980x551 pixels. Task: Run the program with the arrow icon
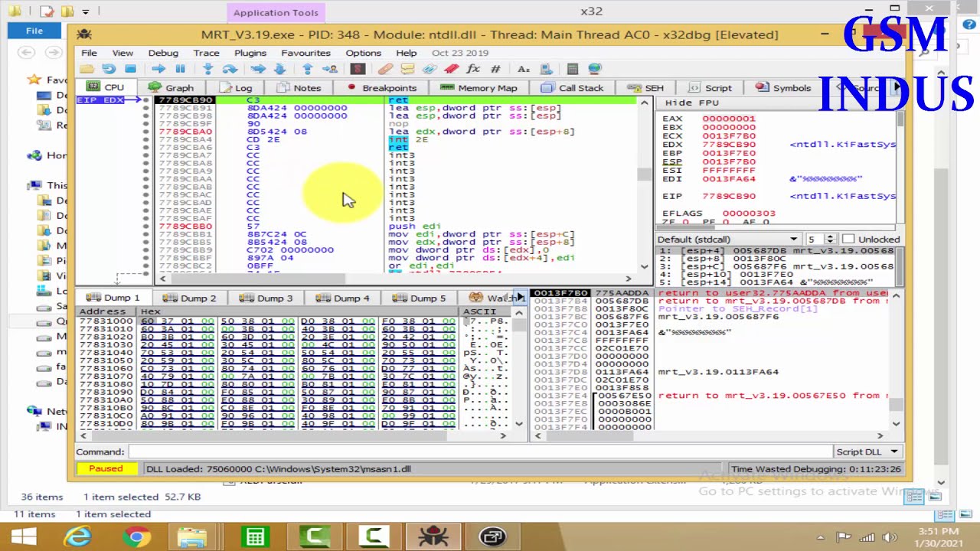[158, 69]
